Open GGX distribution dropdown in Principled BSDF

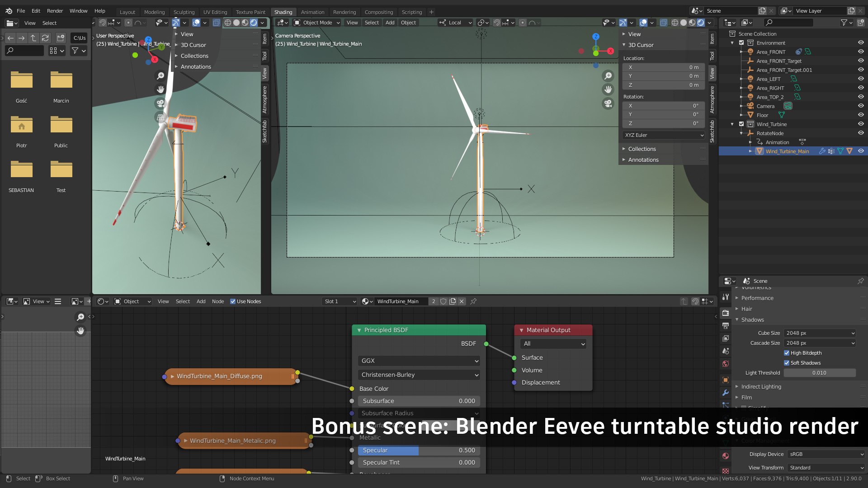[x=419, y=361]
